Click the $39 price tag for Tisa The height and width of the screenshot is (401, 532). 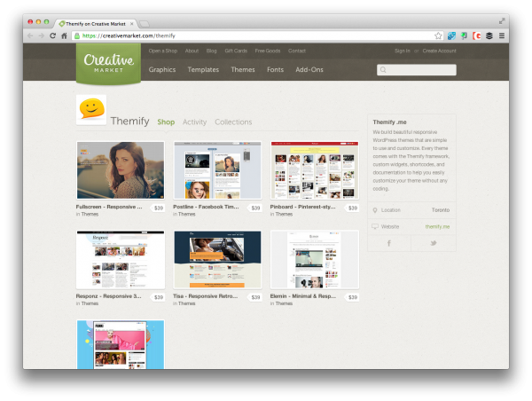pos(255,297)
